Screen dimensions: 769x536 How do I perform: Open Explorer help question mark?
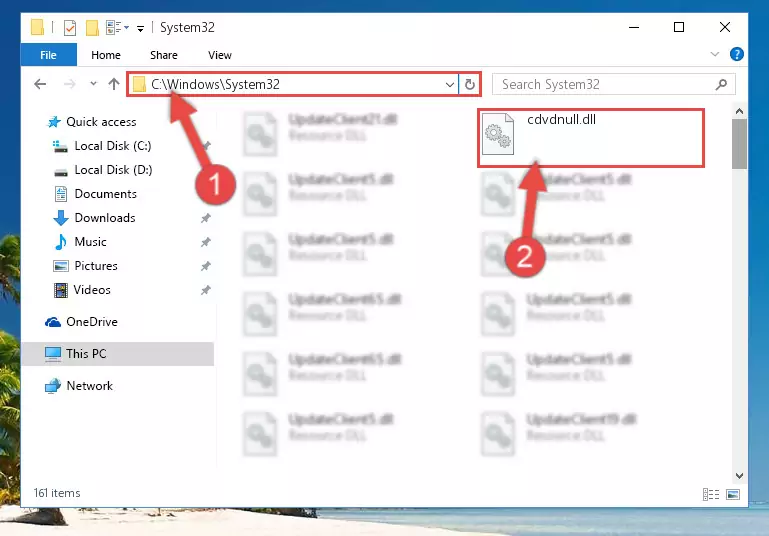click(736, 54)
